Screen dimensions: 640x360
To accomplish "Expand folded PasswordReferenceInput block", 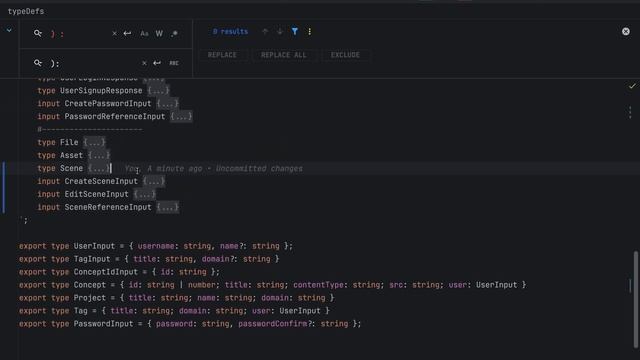I will (181, 117).
